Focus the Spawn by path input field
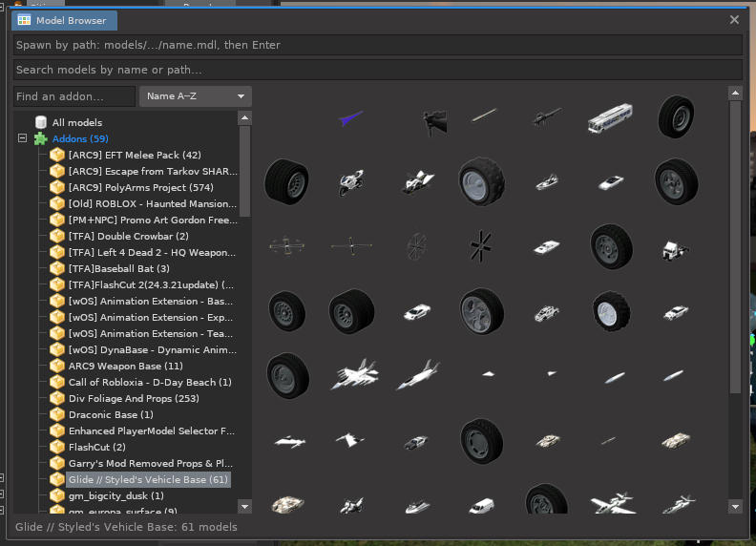Image resolution: width=756 pixels, height=546 pixels. pos(377,45)
